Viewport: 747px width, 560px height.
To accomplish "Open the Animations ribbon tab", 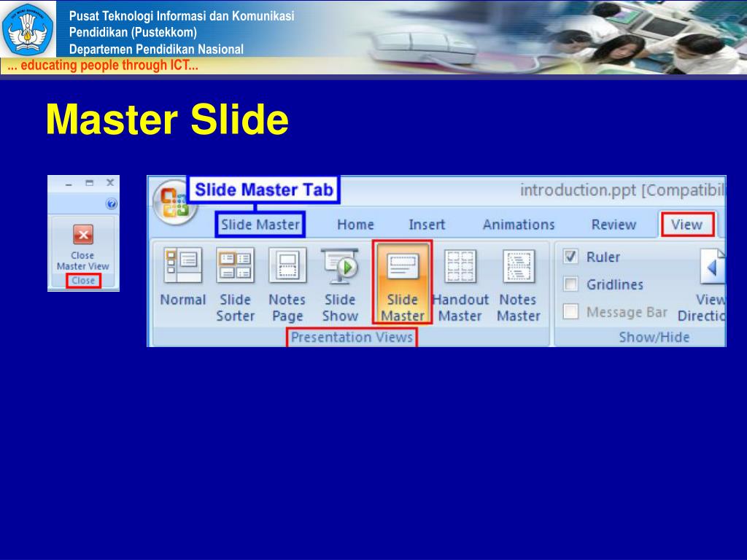I will point(519,225).
